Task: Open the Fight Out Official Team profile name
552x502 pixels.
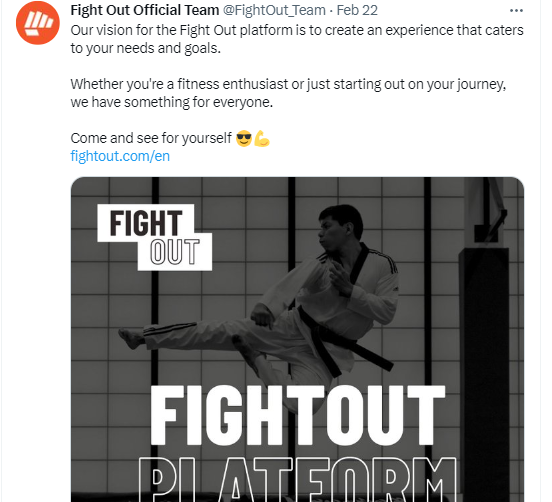Action: tap(145, 10)
